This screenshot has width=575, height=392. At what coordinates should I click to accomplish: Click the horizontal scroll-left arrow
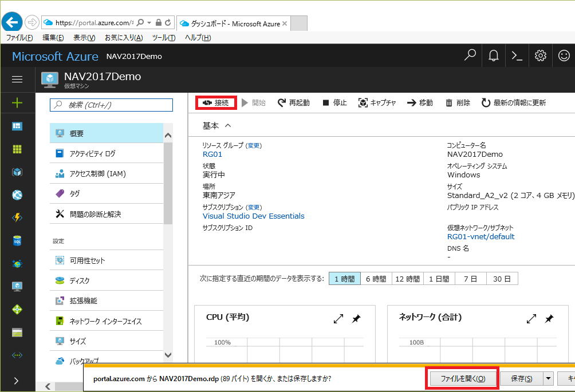click(48, 386)
